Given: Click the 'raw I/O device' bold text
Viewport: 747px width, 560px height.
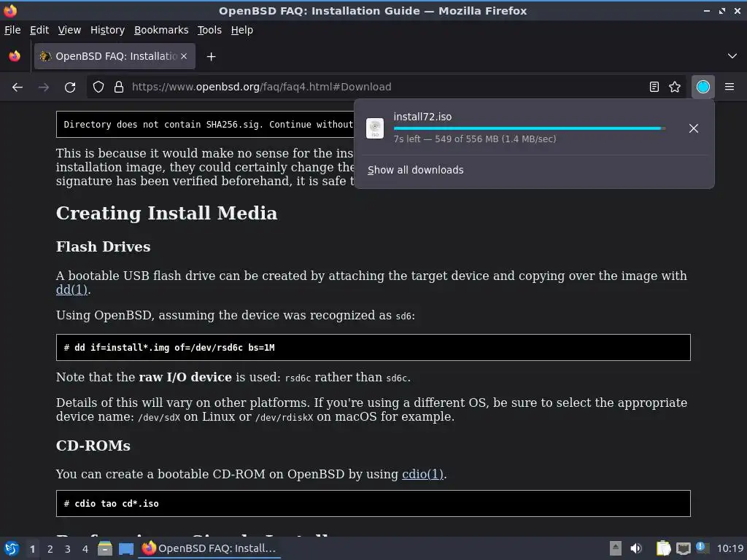Looking at the screenshot, I should click(185, 377).
